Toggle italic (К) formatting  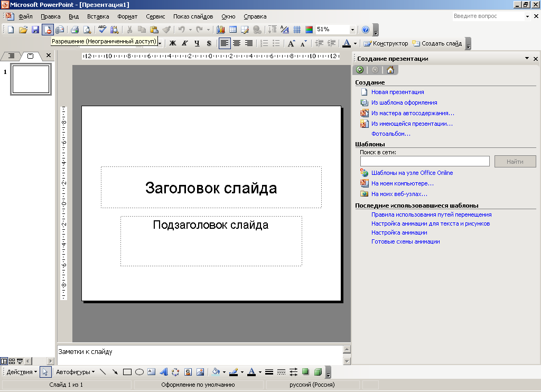184,43
